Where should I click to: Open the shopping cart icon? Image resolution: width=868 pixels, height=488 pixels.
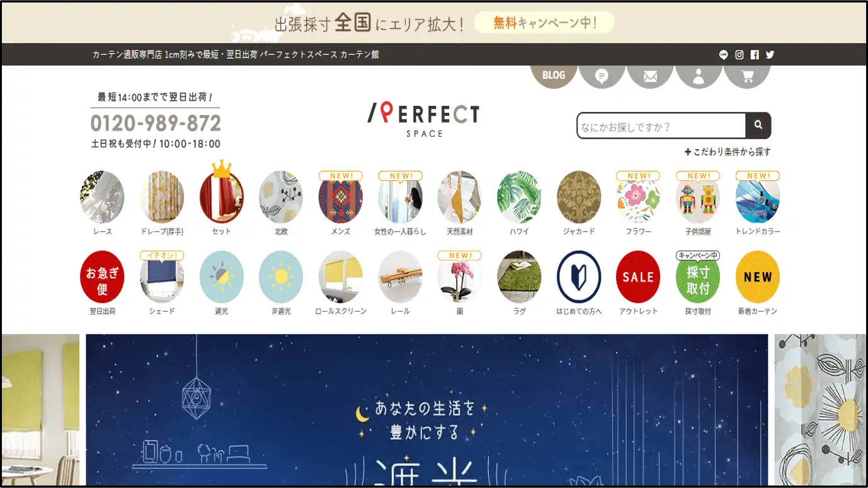pyautogui.click(x=747, y=76)
